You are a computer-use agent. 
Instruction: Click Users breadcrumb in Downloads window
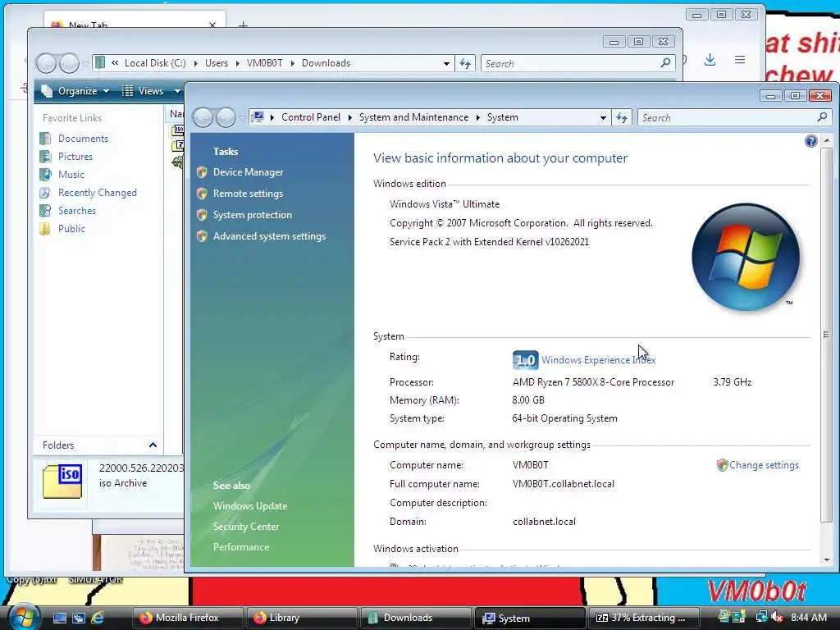tap(217, 63)
